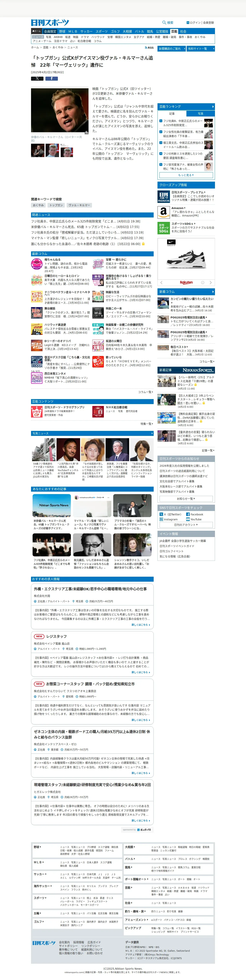
Task: Expand the 写真ニュース section arrow
Action: [x=152, y=433]
